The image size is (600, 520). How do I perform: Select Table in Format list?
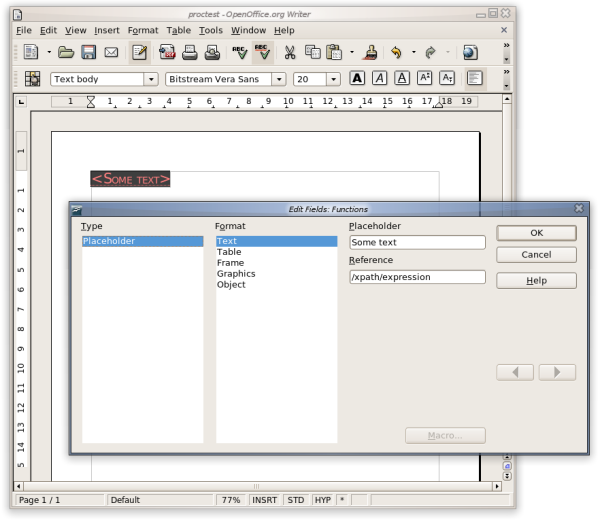point(276,252)
